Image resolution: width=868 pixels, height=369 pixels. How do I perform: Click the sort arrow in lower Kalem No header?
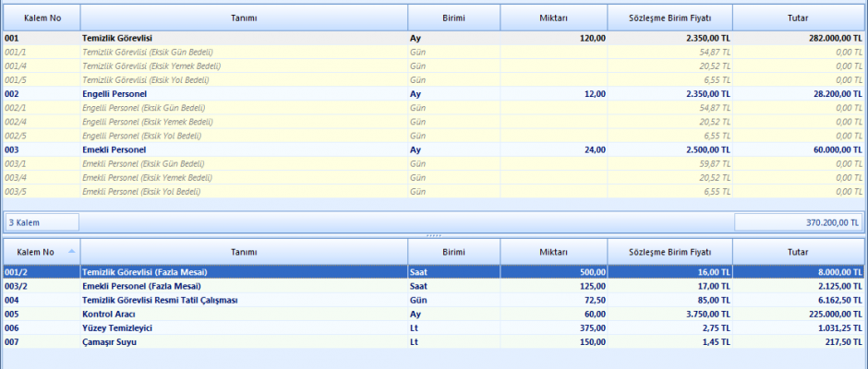pos(72,251)
